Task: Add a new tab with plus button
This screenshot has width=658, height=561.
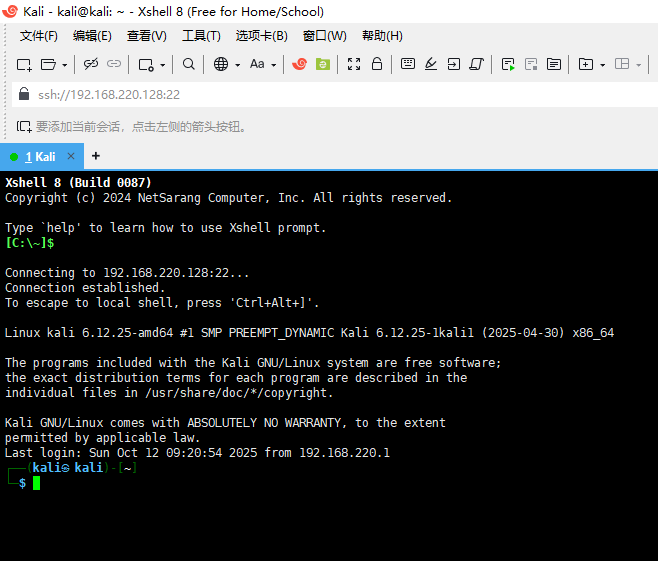Action: (96, 157)
